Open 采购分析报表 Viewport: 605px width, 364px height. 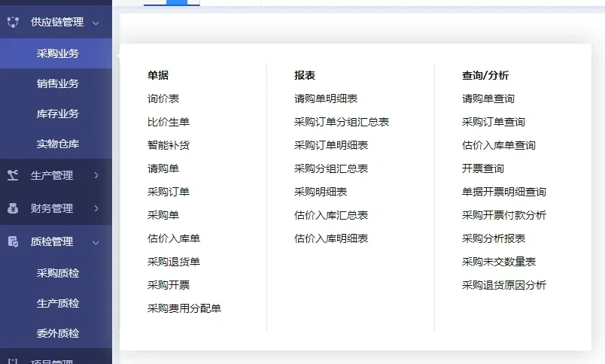click(x=494, y=238)
